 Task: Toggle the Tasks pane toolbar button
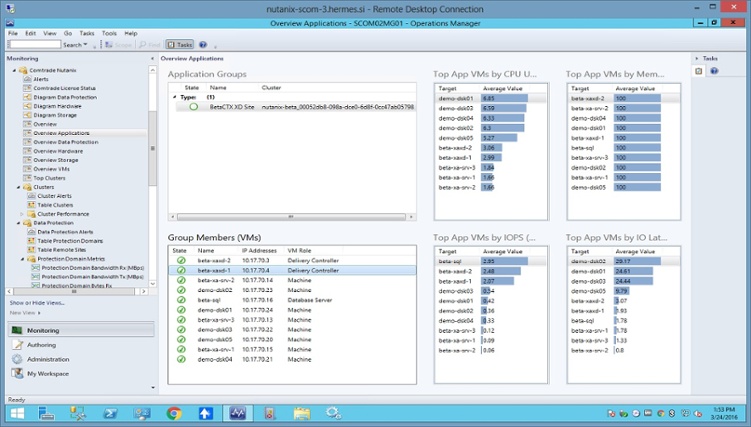[180, 45]
